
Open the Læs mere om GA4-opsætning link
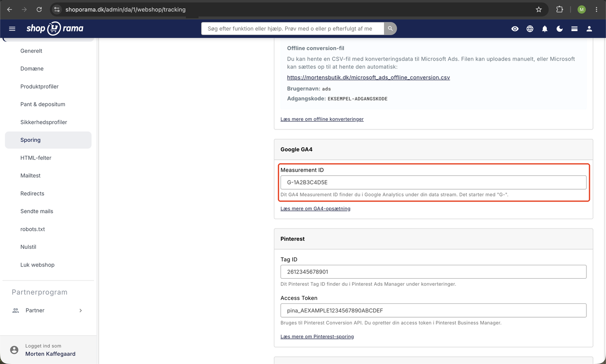click(x=315, y=208)
